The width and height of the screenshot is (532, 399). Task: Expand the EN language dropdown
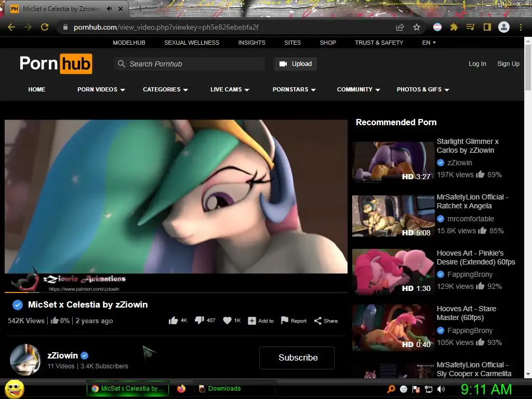point(429,43)
